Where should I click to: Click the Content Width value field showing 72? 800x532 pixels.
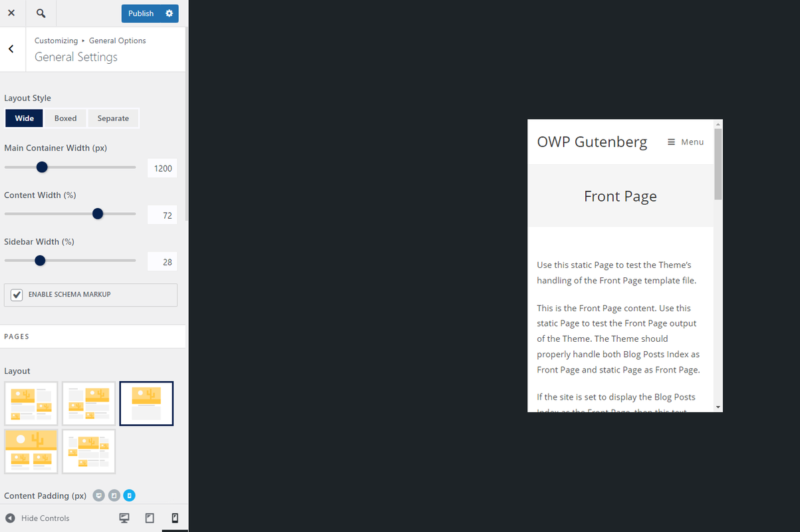coord(163,215)
